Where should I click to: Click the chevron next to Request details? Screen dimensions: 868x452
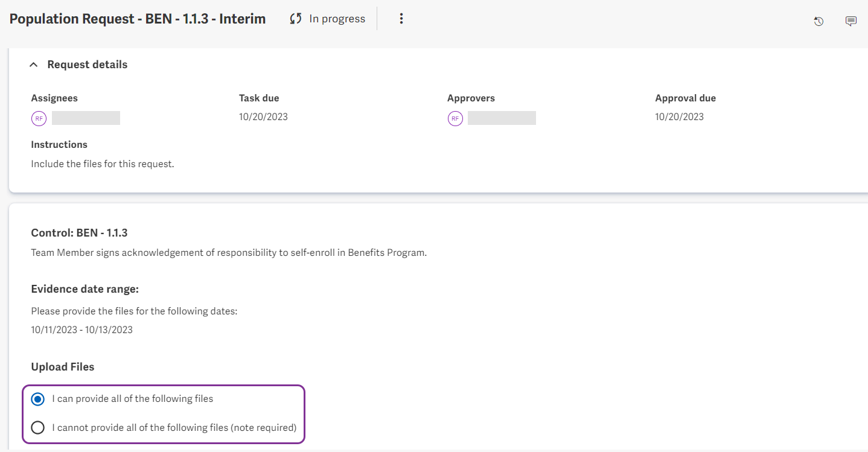(x=33, y=64)
